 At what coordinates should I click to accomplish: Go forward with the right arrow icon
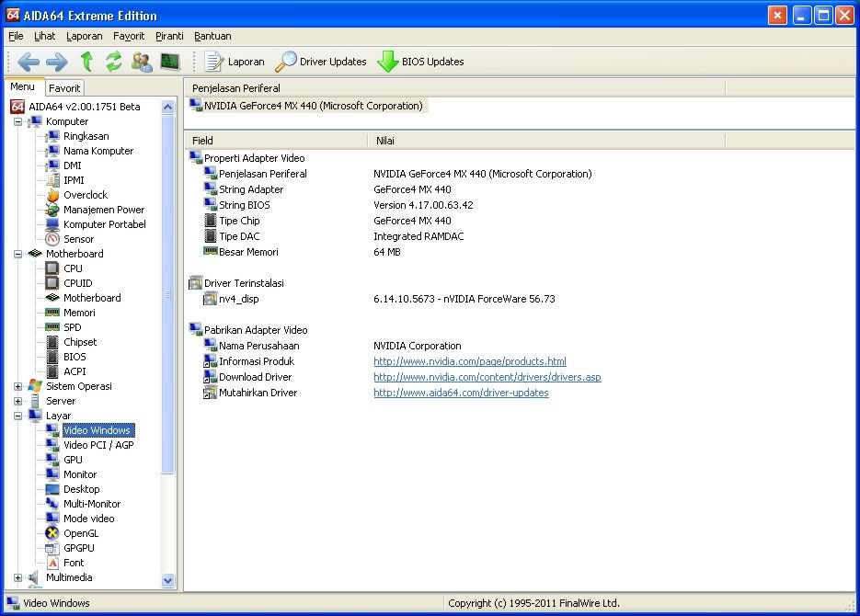57,62
